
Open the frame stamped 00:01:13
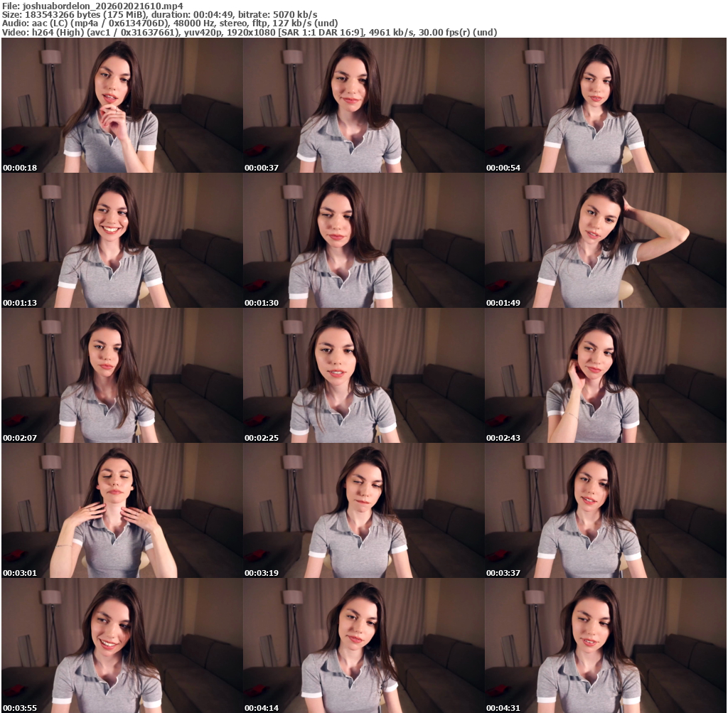coord(122,240)
